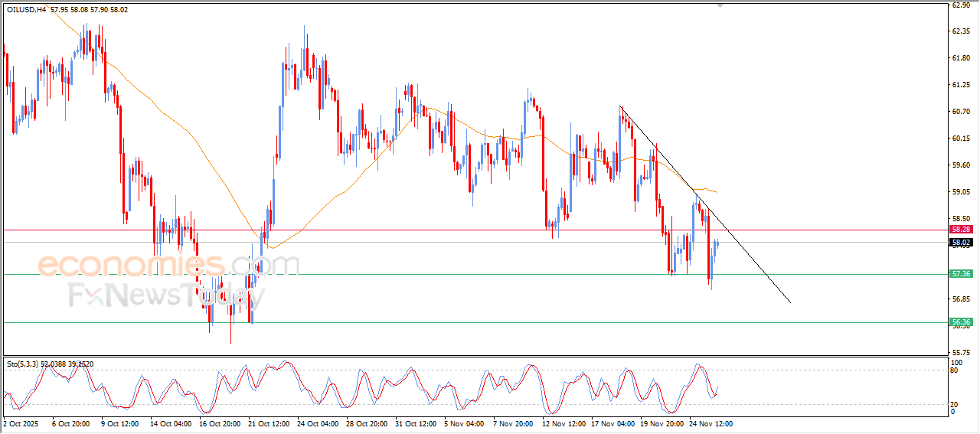Click the gray chart shift triangle marker
The image size is (980, 434).
(x=720, y=5)
